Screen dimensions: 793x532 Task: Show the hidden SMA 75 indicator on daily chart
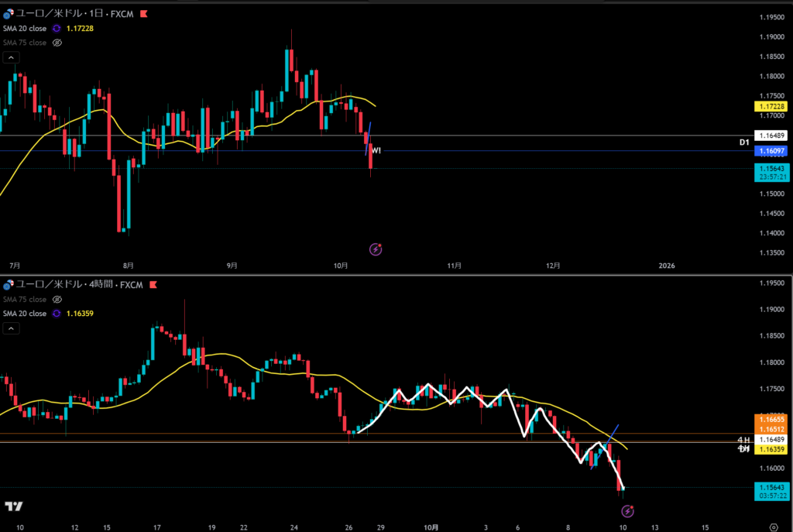pyautogui.click(x=57, y=43)
